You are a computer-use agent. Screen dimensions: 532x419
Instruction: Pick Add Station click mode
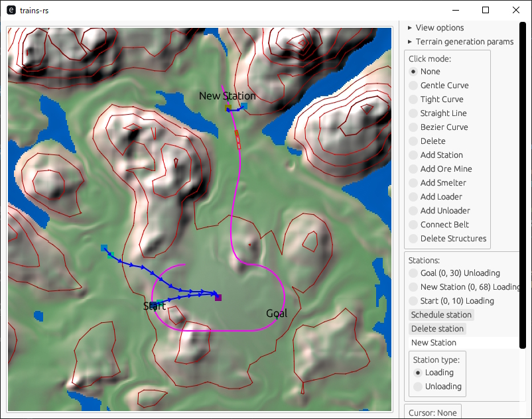[436, 155]
